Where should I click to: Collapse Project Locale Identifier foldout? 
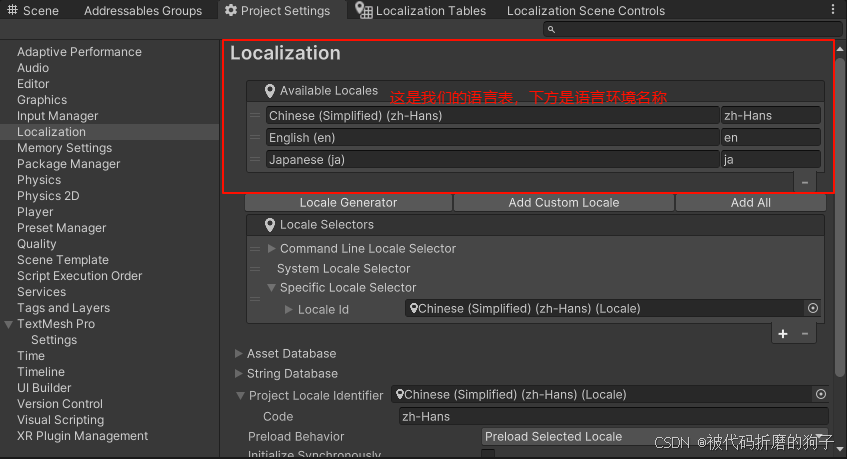click(241, 396)
